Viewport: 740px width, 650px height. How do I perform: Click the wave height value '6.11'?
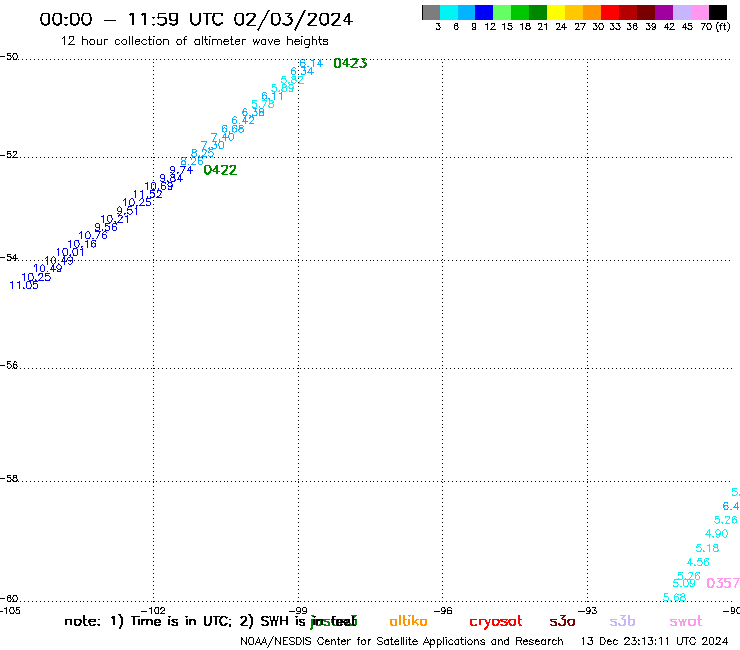pyautogui.click(x=272, y=96)
